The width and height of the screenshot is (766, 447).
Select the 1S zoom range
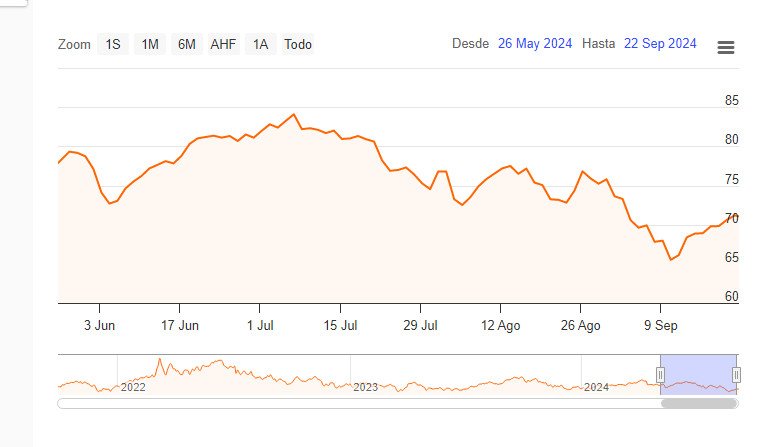point(113,44)
